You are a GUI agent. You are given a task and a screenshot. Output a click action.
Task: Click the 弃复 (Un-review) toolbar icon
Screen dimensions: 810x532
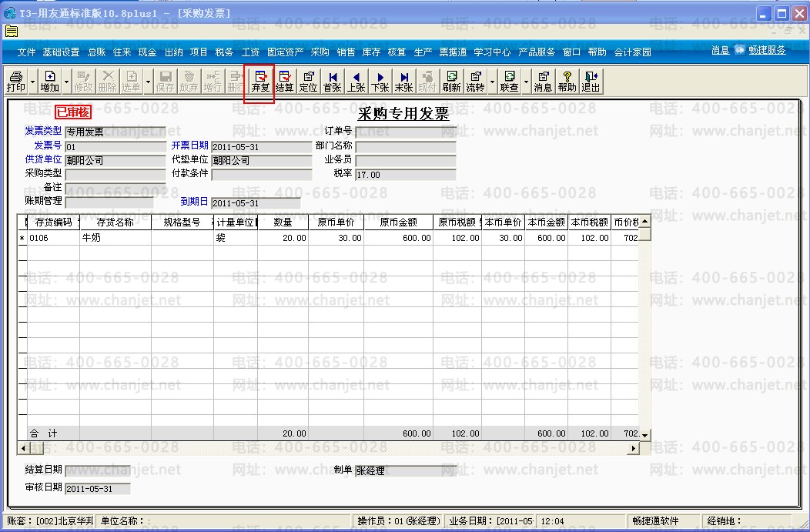coord(261,81)
